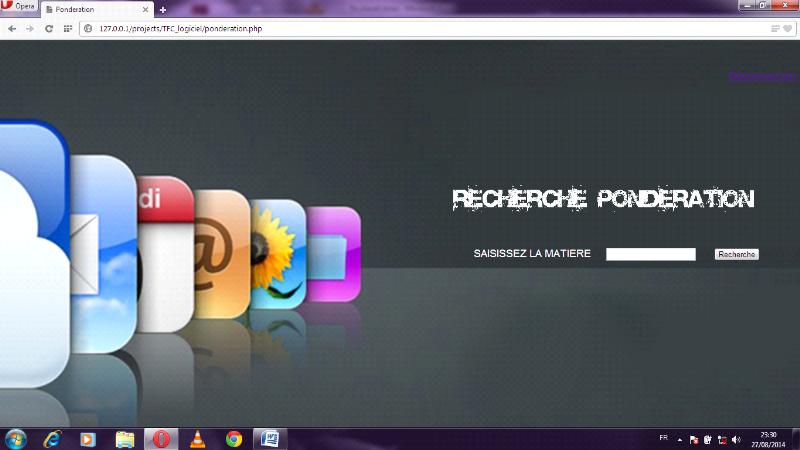Click the taskbar clock and date
Image resolution: width=800 pixels, height=450 pixels.
[768, 440]
